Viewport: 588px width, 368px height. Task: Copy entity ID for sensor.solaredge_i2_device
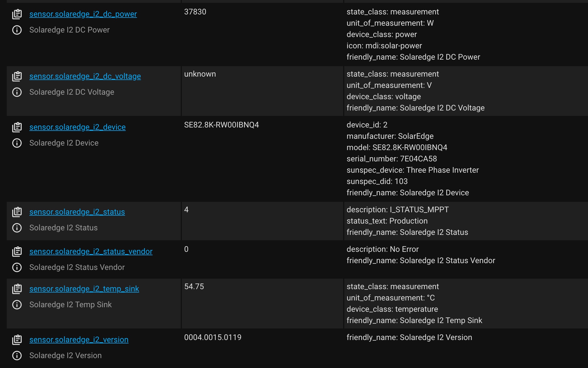[x=17, y=127]
